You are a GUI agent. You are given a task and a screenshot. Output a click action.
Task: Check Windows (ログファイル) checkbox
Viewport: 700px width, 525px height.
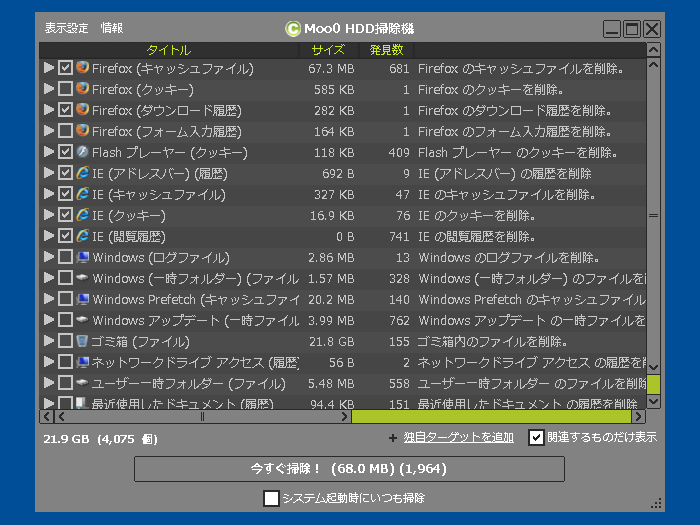65,257
